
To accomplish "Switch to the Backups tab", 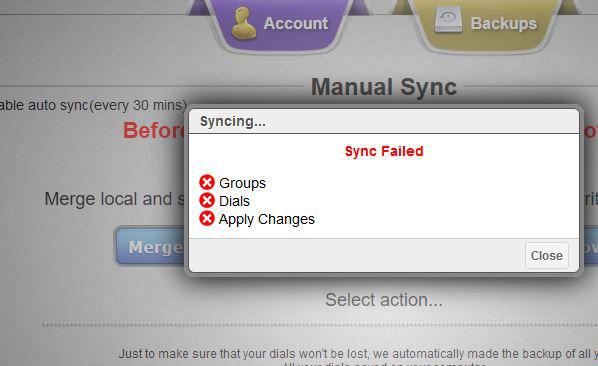I will click(x=485, y=24).
